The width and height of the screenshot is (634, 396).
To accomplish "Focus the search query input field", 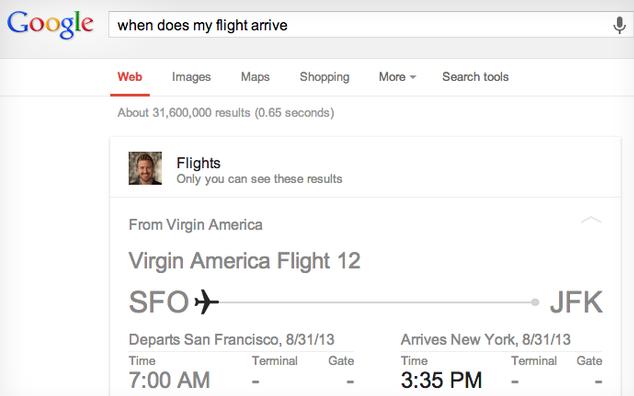I will 362,25.
